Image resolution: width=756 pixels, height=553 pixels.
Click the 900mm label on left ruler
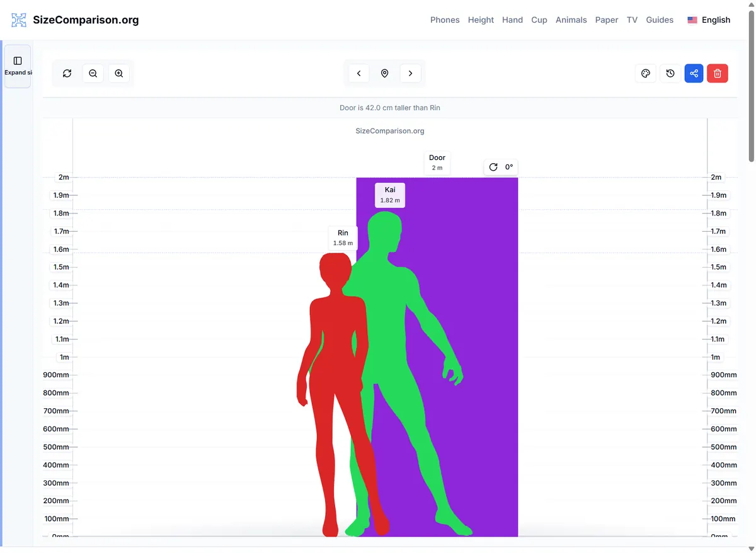pos(56,375)
